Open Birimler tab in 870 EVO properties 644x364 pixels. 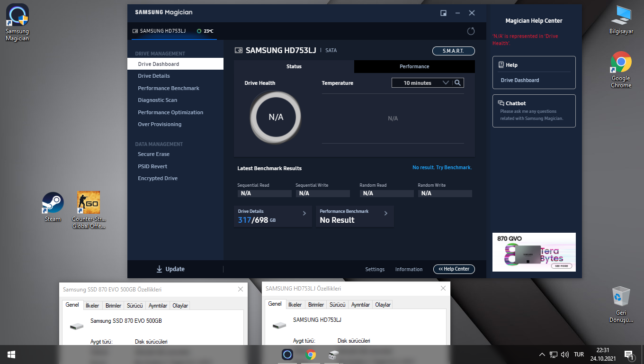click(x=113, y=306)
